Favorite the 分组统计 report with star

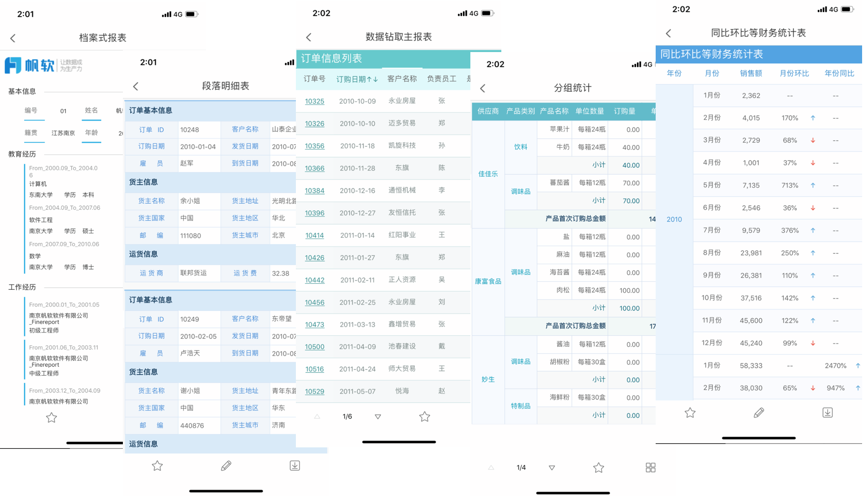[x=599, y=468]
